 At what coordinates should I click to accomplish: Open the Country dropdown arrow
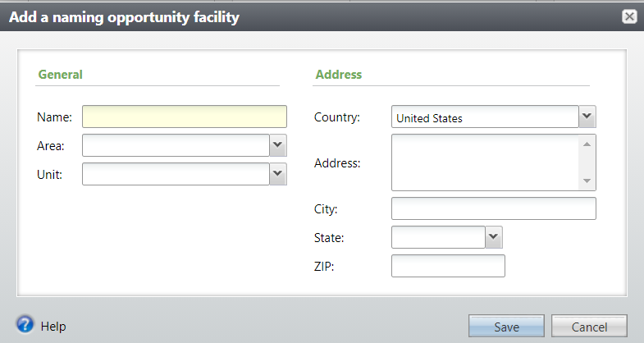587,117
